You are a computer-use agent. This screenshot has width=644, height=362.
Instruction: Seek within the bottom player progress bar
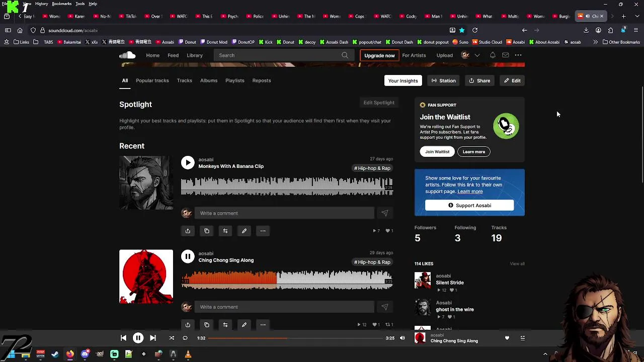[296, 338]
